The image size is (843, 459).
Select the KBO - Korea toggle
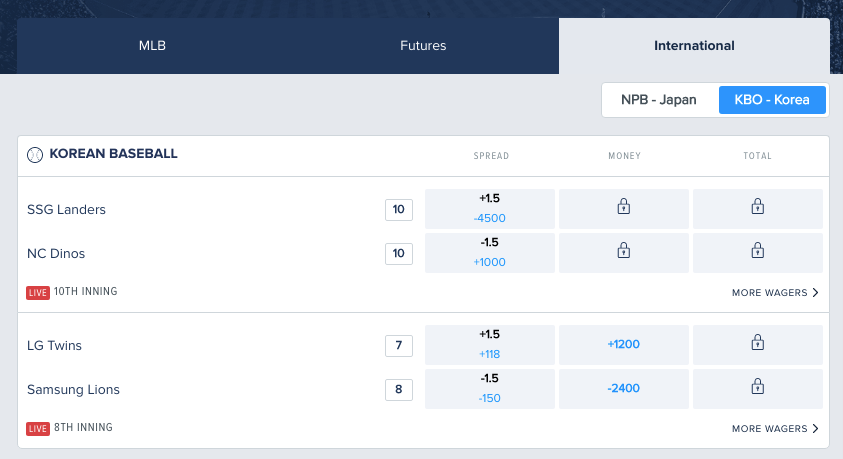(x=772, y=100)
